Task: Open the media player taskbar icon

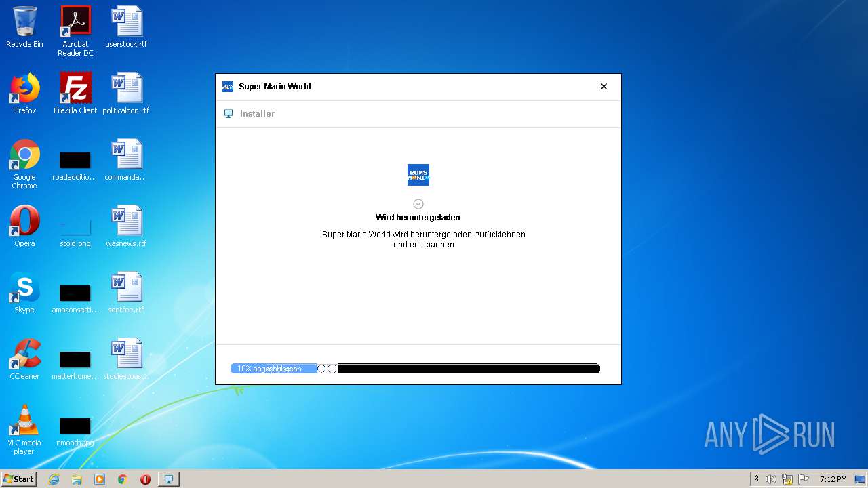Action: (x=100, y=479)
